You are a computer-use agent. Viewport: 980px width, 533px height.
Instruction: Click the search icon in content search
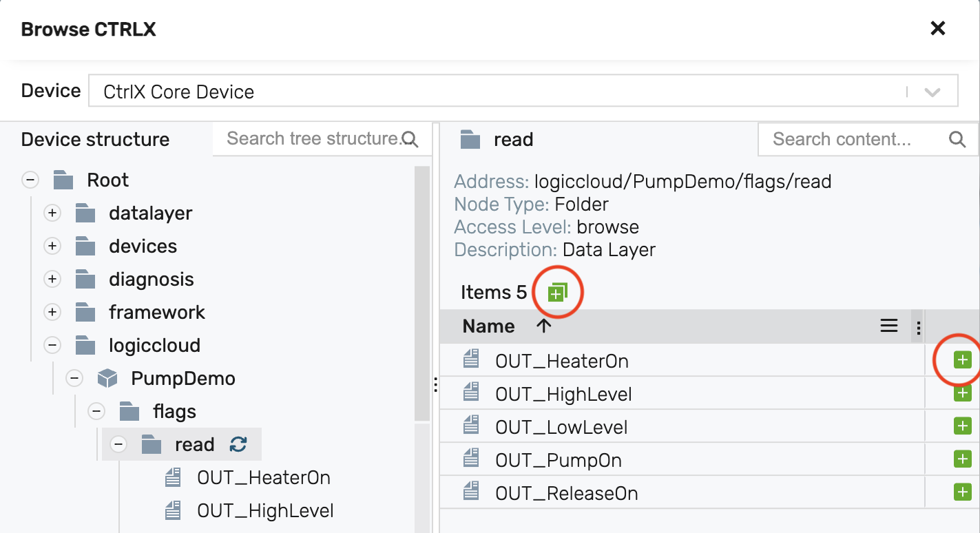957,140
